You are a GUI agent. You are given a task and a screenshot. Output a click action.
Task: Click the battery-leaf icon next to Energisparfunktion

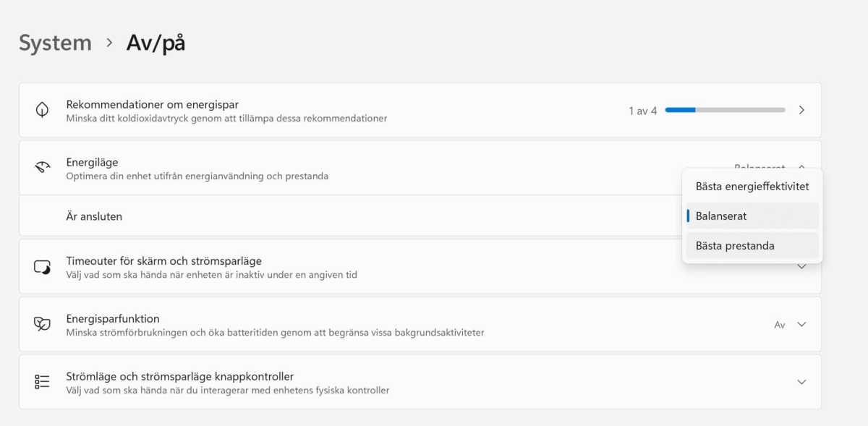click(41, 323)
